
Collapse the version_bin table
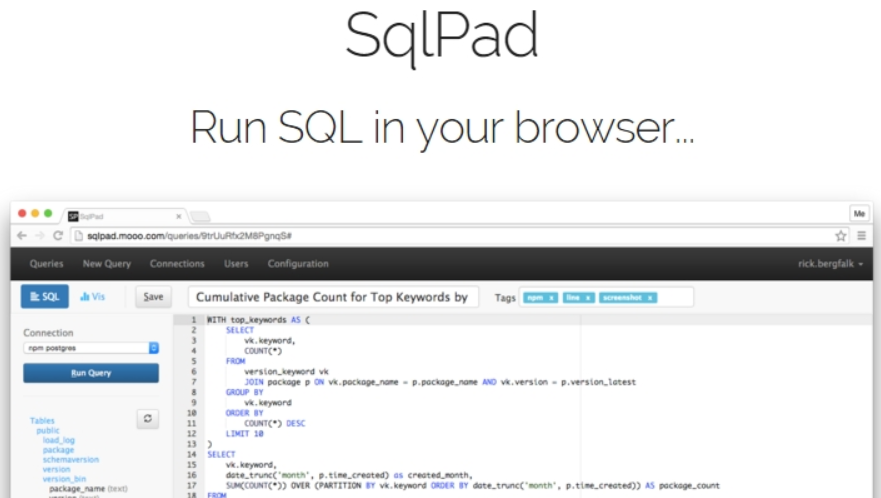point(64,479)
